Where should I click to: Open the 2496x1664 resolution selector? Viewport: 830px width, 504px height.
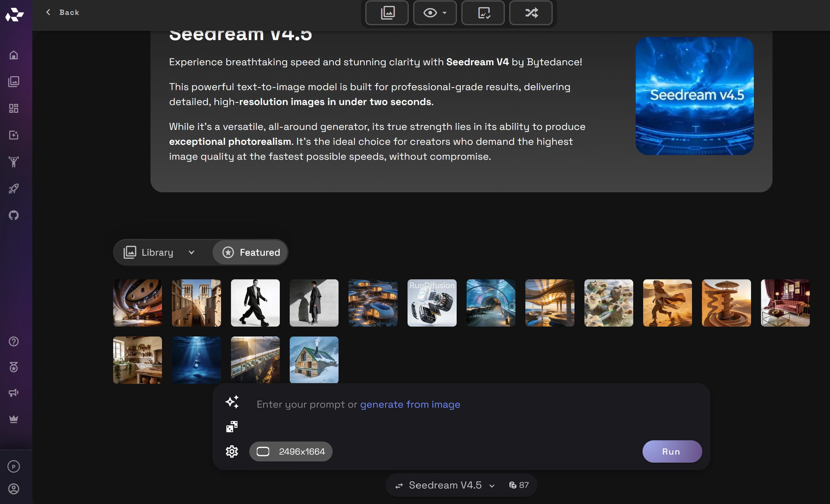point(291,451)
